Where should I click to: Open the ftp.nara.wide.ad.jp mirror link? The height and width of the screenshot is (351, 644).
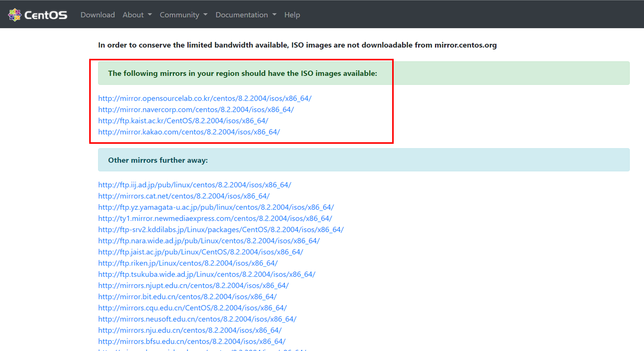pyautogui.click(x=209, y=241)
